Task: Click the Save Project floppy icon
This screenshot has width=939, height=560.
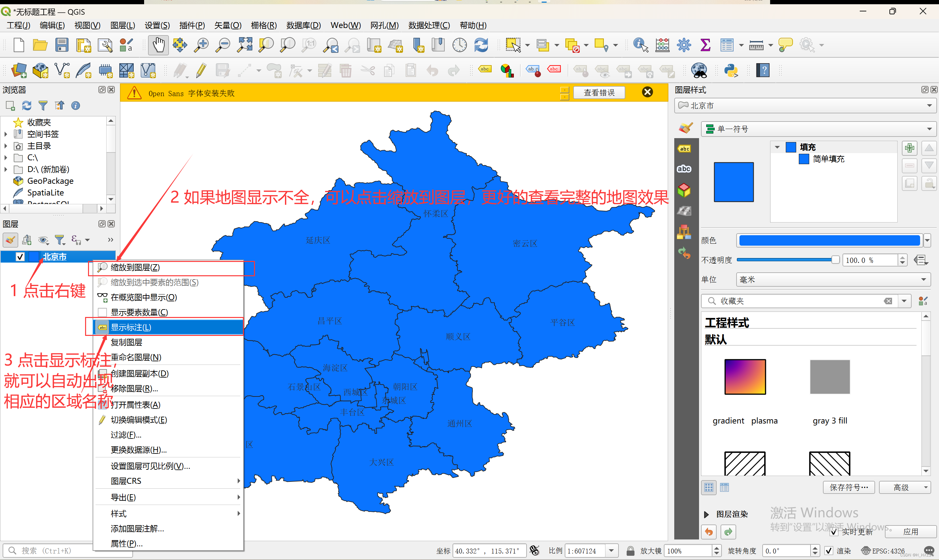Action: coord(62,45)
